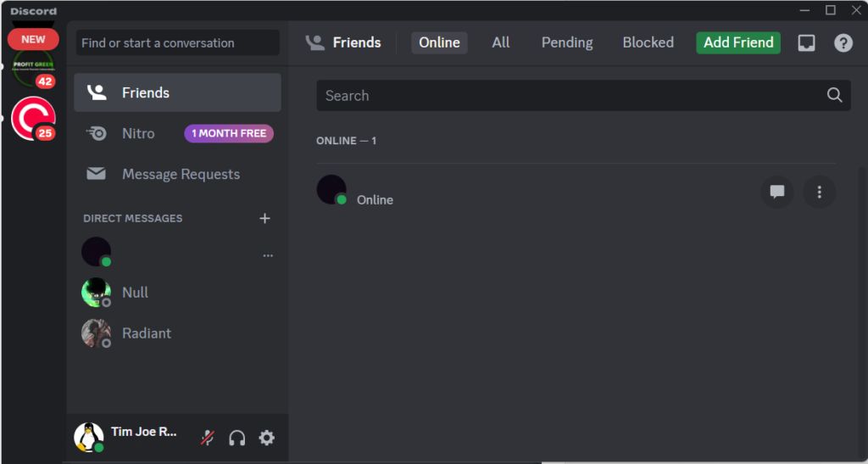Click the mail icon beside Message Requests
The height and width of the screenshot is (464, 868).
click(96, 174)
